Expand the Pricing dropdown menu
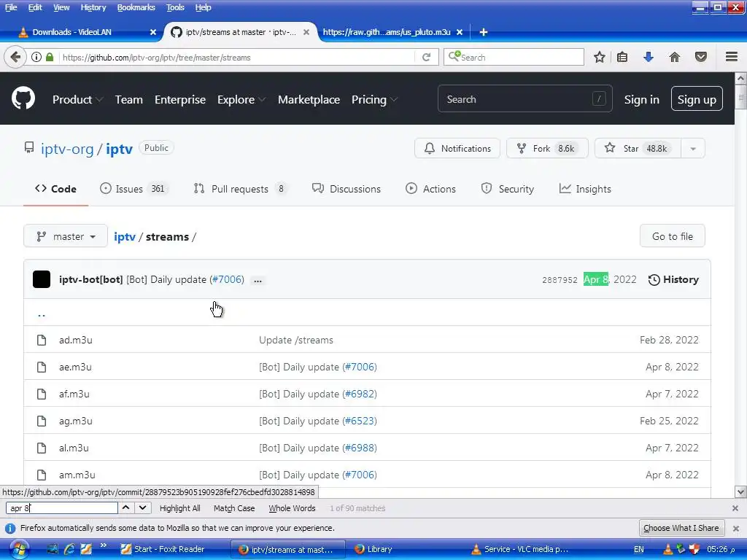 click(x=374, y=99)
